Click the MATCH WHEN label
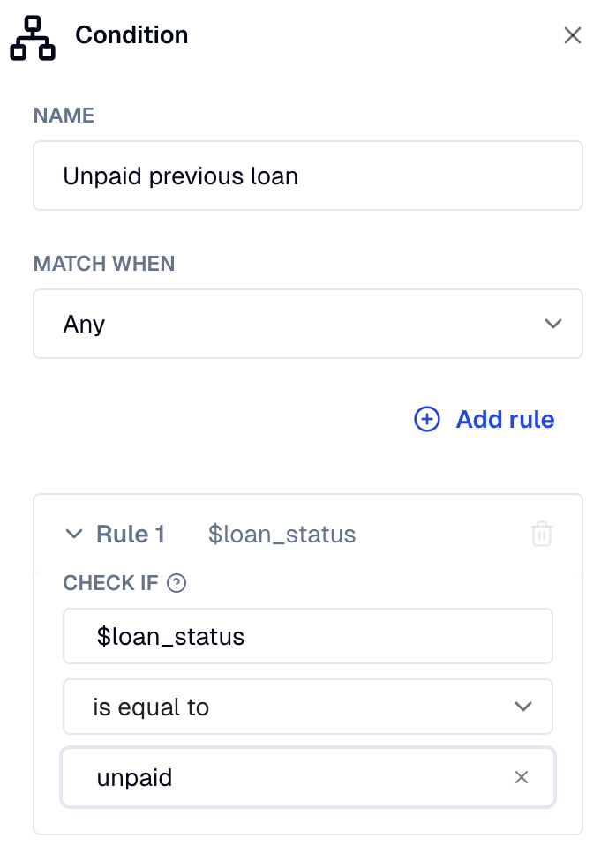This screenshot has width=616, height=868. 104,264
